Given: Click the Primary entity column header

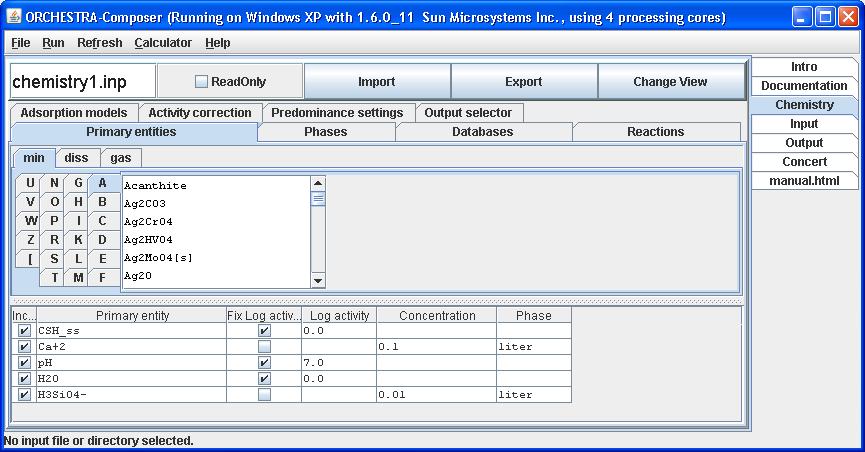Looking at the screenshot, I should pos(132,316).
